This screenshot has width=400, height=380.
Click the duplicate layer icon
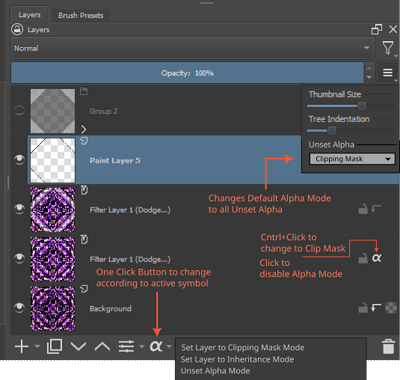coord(54,346)
